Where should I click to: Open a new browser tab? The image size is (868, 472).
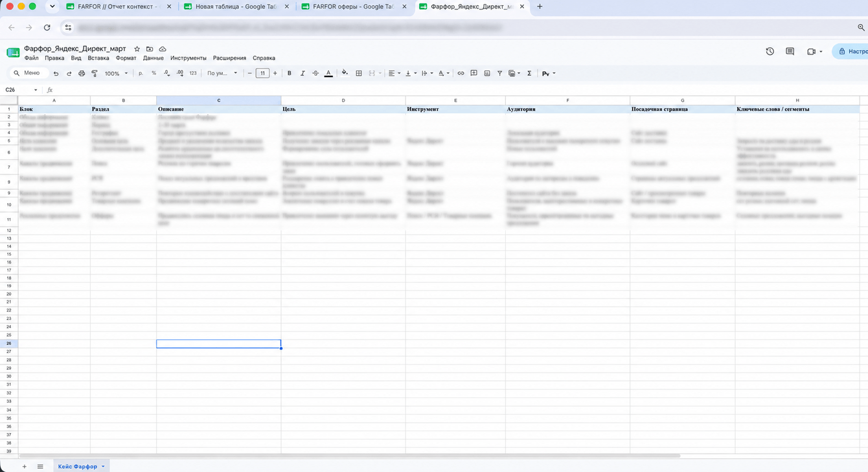[540, 6]
